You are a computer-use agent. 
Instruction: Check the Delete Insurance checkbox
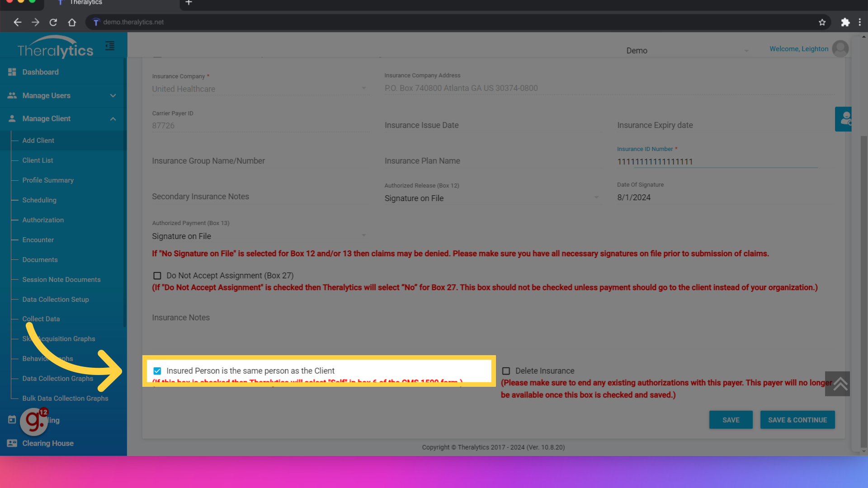pyautogui.click(x=505, y=371)
